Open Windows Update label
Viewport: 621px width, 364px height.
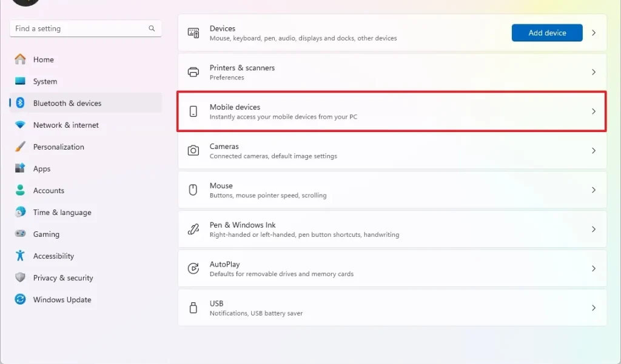(x=62, y=300)
